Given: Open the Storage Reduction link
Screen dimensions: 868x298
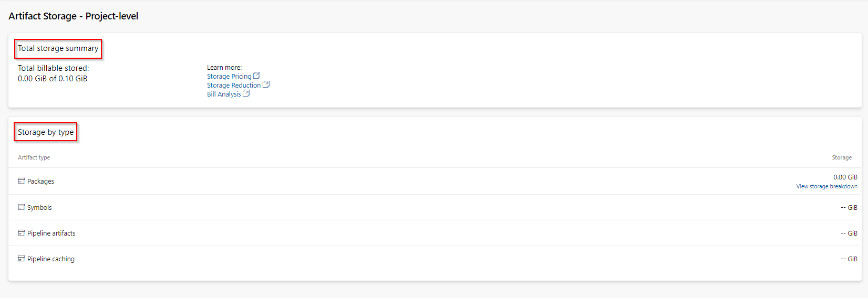Looking at the screenshot, I should 234,86.
